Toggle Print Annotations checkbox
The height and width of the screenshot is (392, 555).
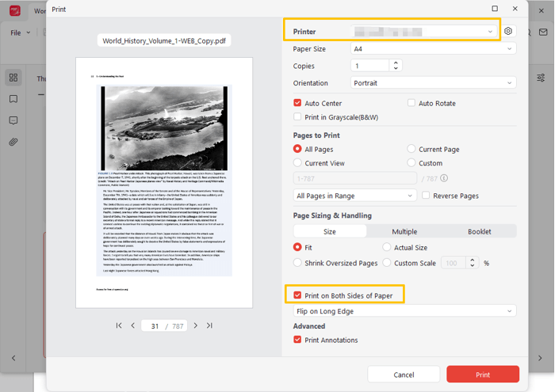pyautogui.click(x=297, y=340)
